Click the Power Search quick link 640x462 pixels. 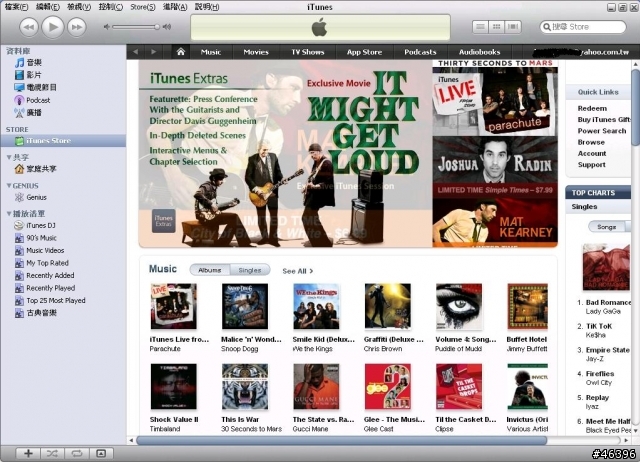(x=602, y=131)
